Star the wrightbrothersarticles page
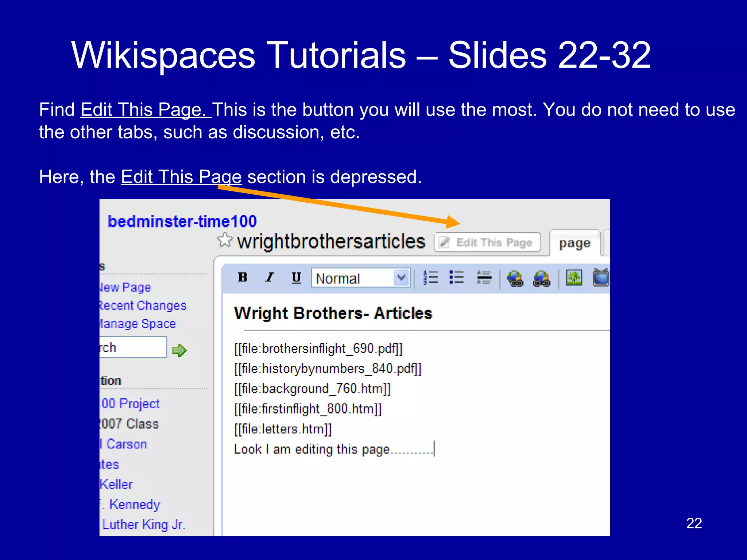 (x=225, y=241)
